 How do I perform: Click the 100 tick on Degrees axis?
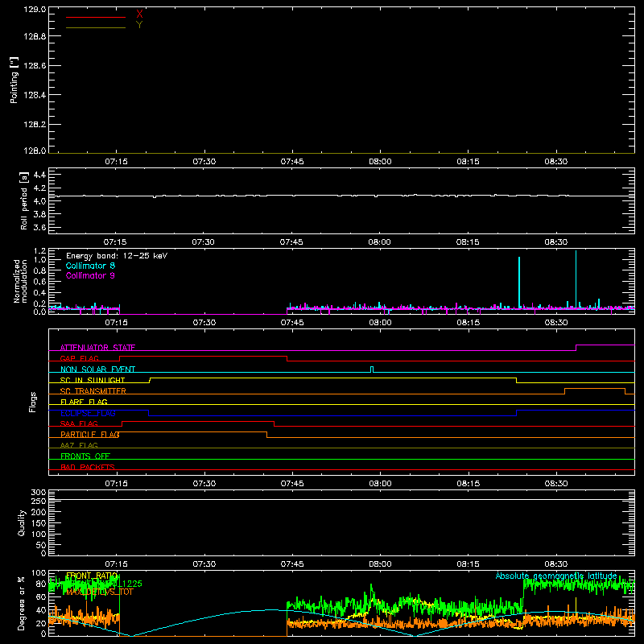[x=38, y=573]
